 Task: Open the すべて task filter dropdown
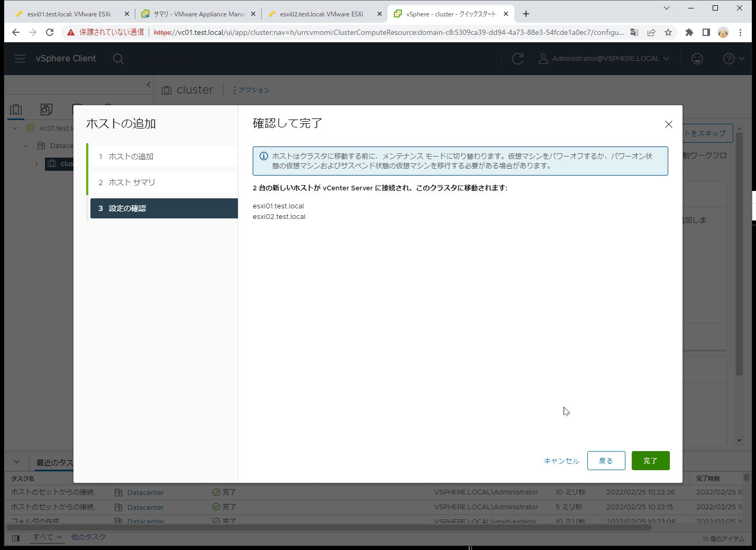click(x=48, y=537)
